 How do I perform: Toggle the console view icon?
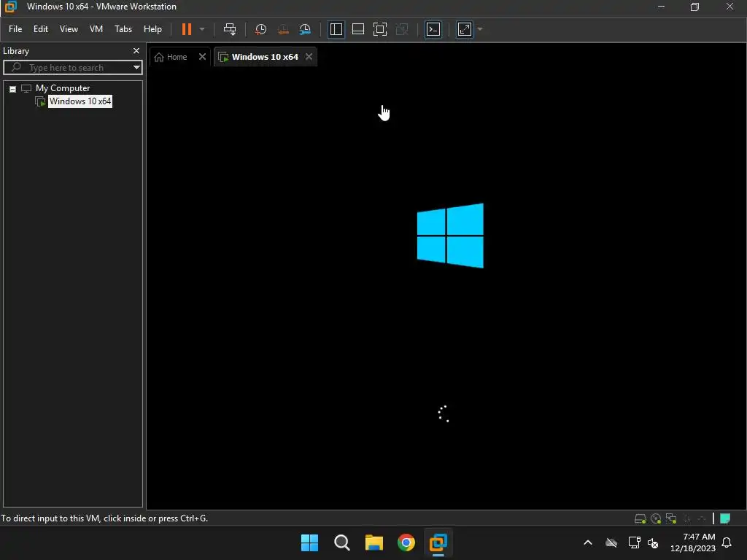433,29
